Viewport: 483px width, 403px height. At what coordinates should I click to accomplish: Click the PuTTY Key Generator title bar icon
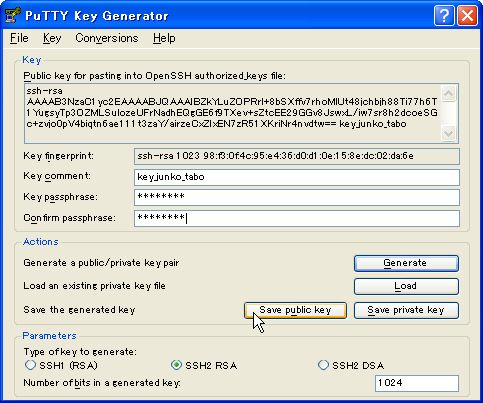click(x=13, y=15)
